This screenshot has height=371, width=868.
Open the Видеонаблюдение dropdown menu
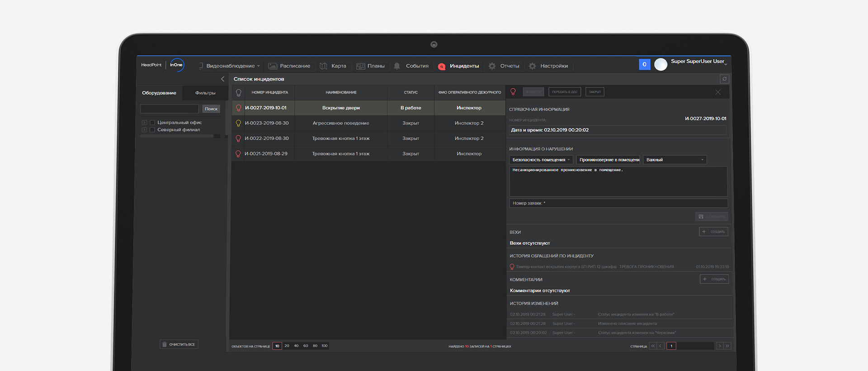[231, 66]
